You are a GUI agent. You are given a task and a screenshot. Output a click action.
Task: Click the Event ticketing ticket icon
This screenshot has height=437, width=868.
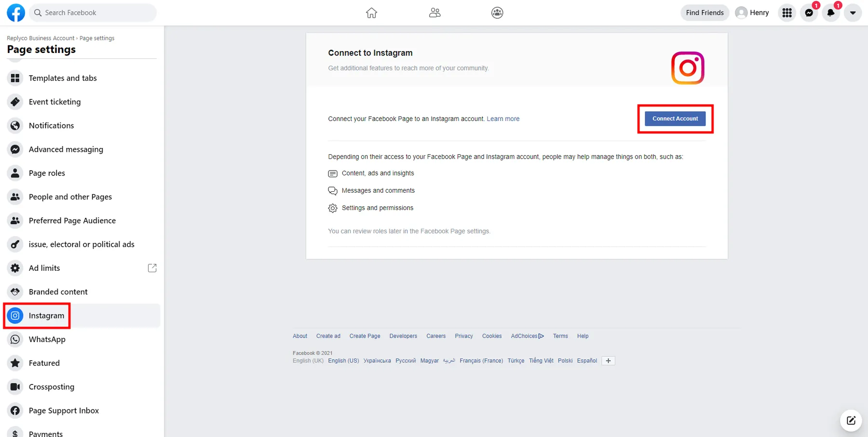pyautogui.click(x=15, y=102)
